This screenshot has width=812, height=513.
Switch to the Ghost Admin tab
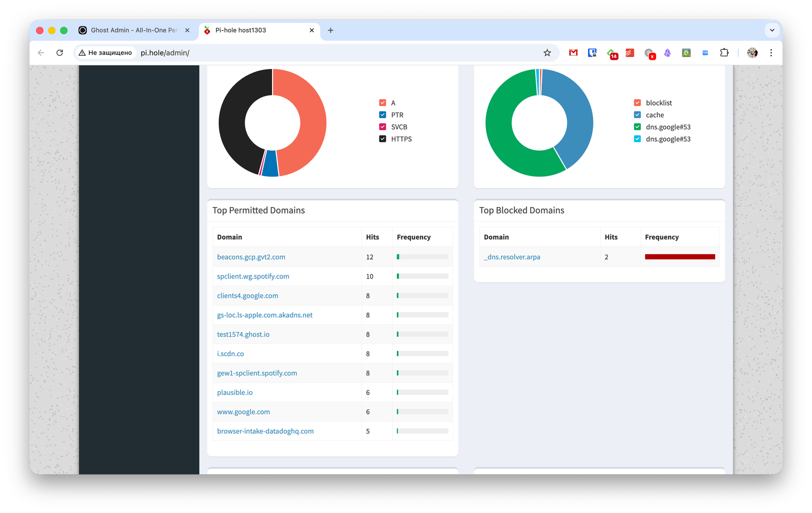[x=133, y=30]
